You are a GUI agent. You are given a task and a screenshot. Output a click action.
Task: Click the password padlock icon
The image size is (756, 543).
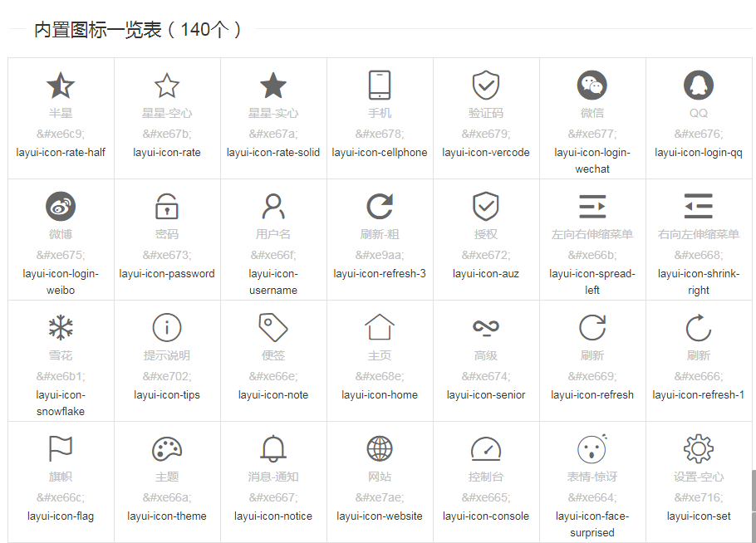click(166, 205)
